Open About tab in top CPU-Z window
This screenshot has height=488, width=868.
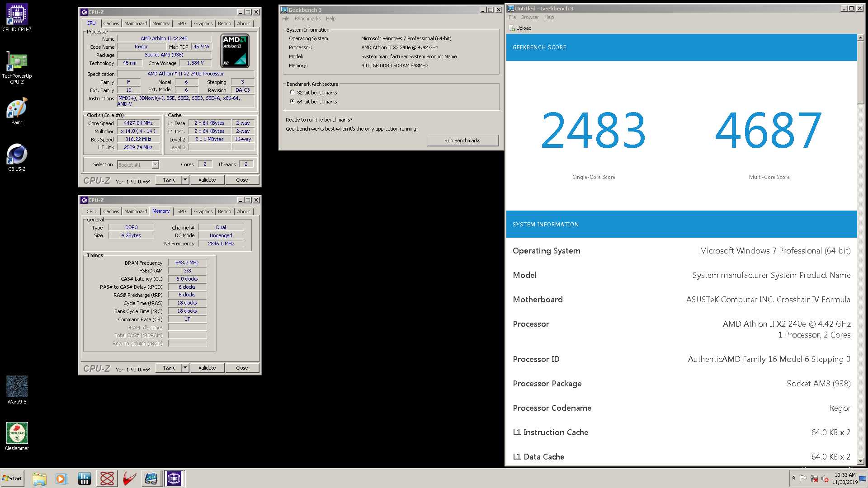point(243,23)
